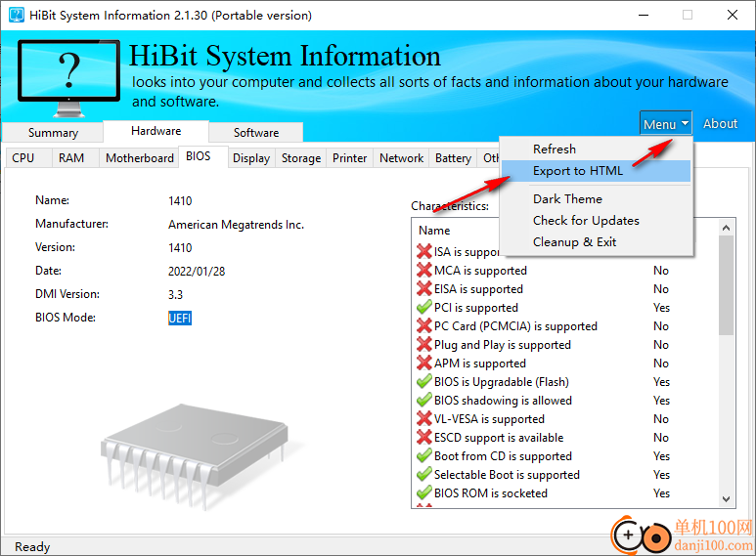This screenshot has width=756, height=556.
Task: Click the green check icon beside Boot from CD
Action: point(423,455)
